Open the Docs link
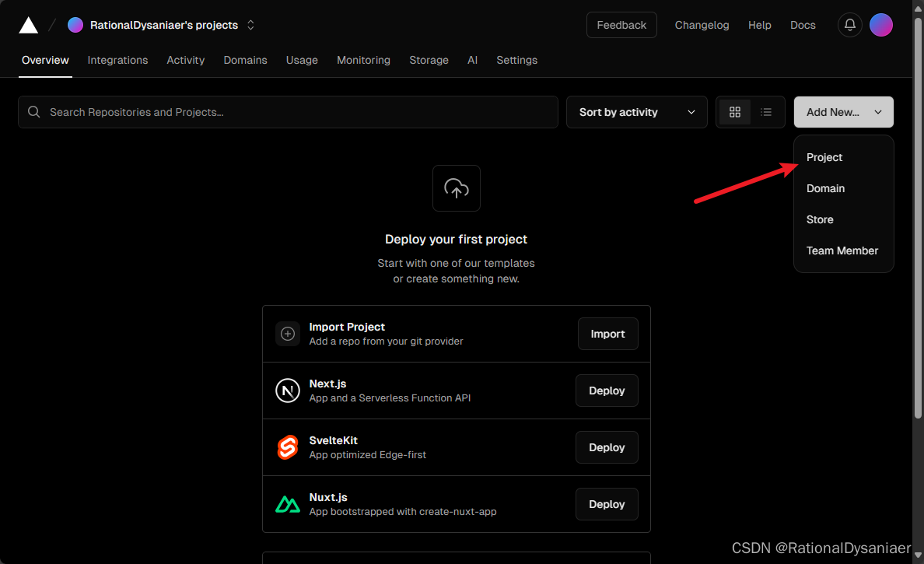Screen dimensions: 924x564 [803, 25]
